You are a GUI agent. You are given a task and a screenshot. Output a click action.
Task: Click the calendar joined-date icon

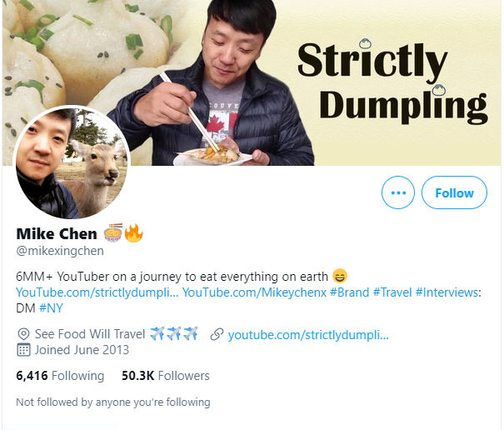point(23,350)
